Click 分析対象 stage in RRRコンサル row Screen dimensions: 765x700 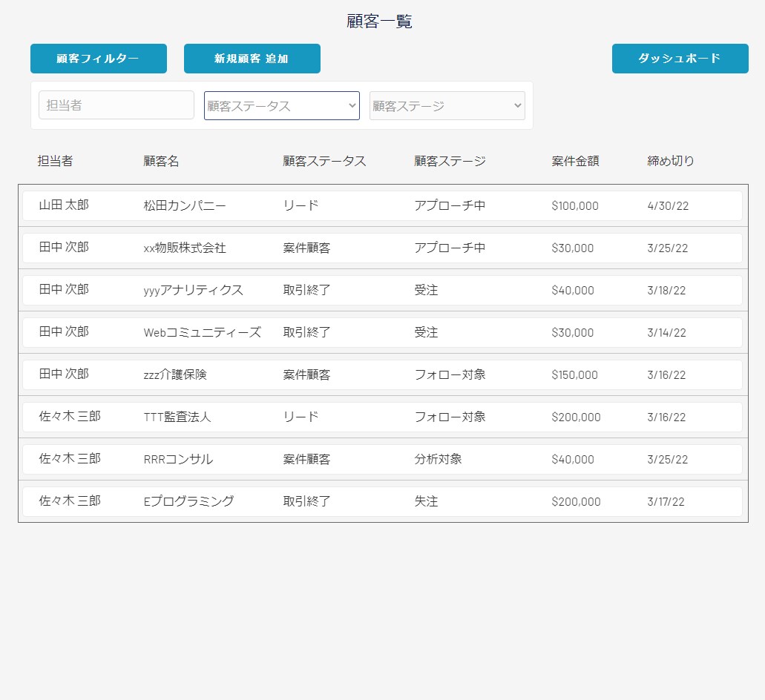[x=438, y=459]
